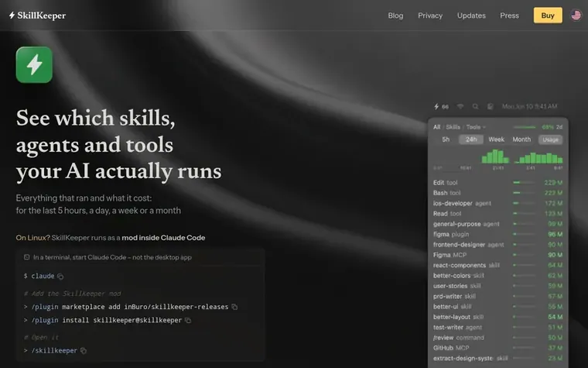Select the 'test-writer agent' row
Screen dimensions: 588x368
tap(497, 328)
